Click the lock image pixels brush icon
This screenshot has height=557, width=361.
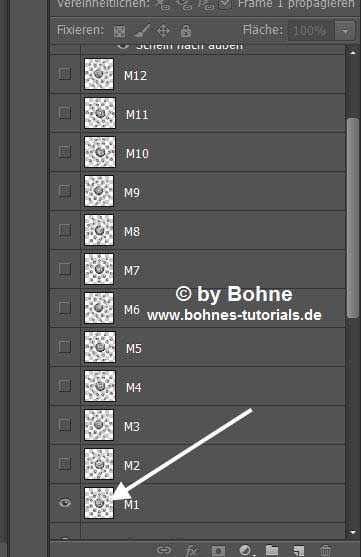pyautogui.click(x=142, y=31)
